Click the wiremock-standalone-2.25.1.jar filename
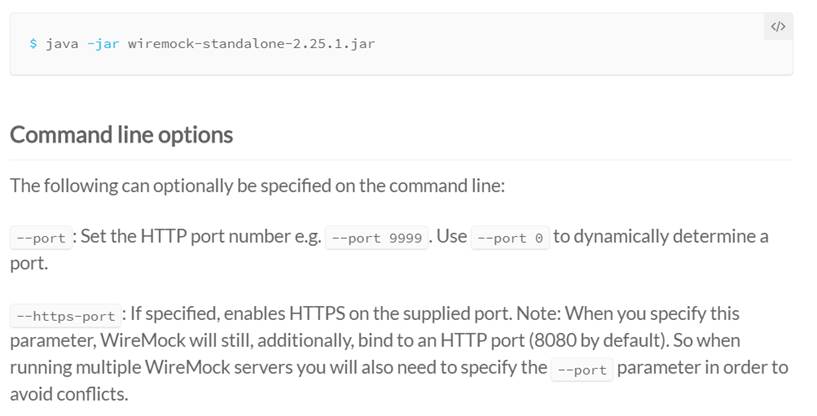Image resolution: width=817 pixels, height=416 pixels. point(251,44)
